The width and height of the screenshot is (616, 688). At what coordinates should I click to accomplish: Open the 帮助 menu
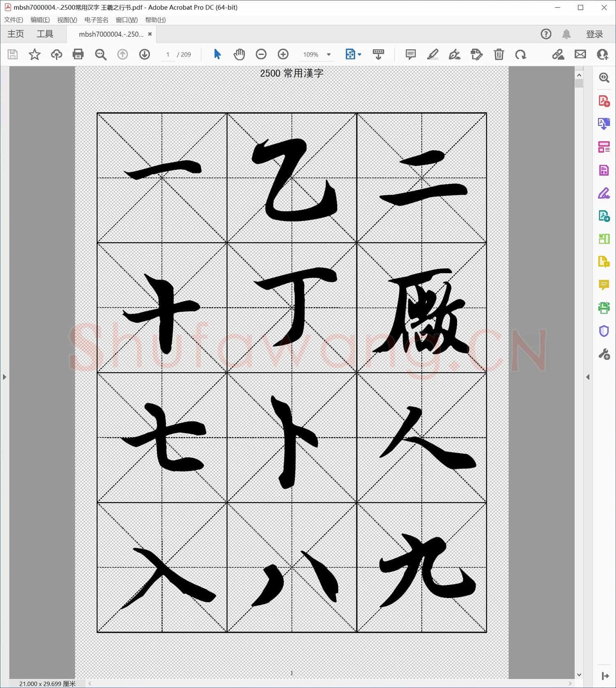(155, 20)
